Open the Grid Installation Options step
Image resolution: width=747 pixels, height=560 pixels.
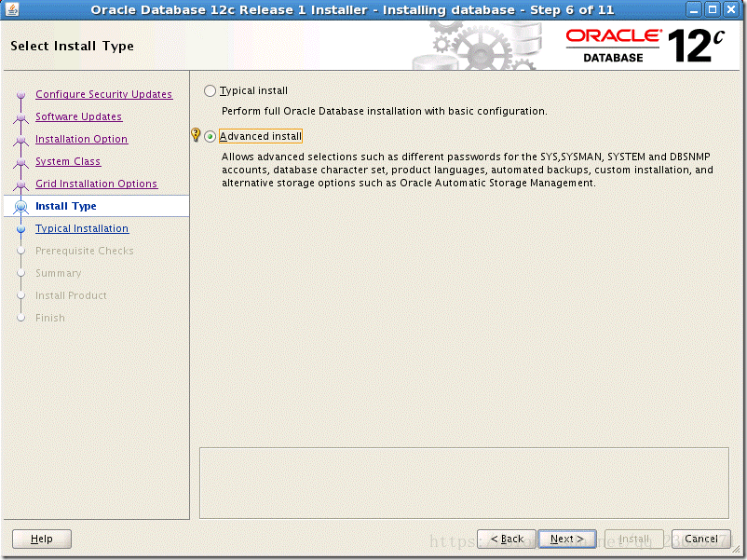click(x=96, y=184)
